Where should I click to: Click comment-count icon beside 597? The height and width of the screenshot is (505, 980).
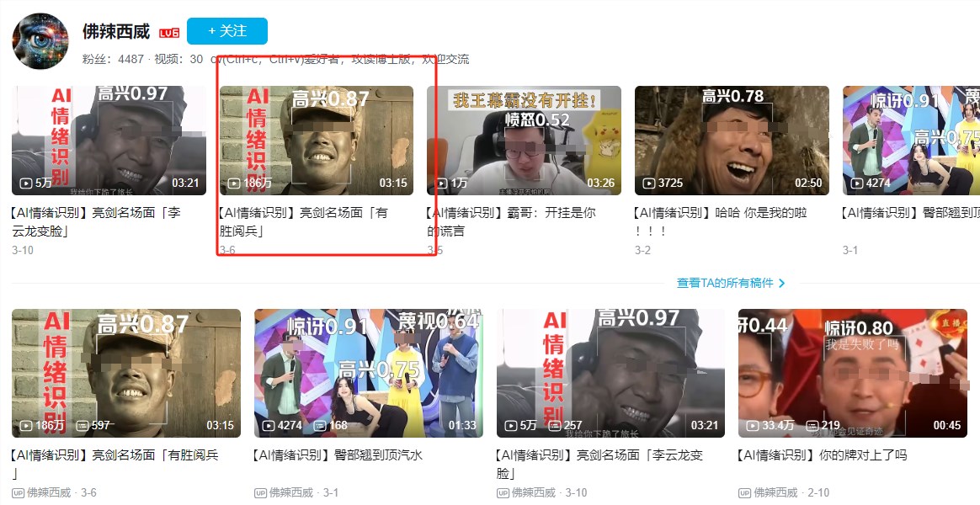pyautogui.click(x=82, y=426)
